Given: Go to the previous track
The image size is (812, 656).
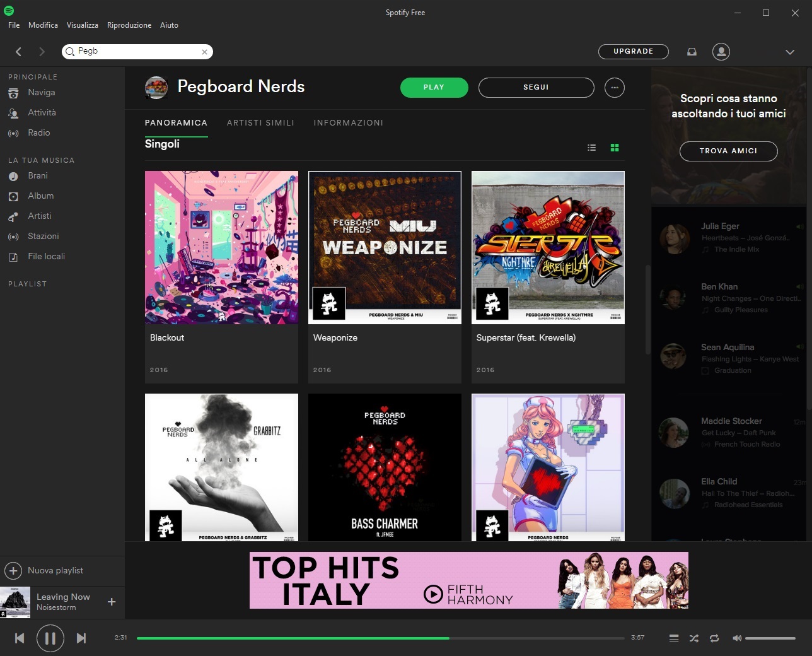Looking at the screenshot, I should [20, 638].
